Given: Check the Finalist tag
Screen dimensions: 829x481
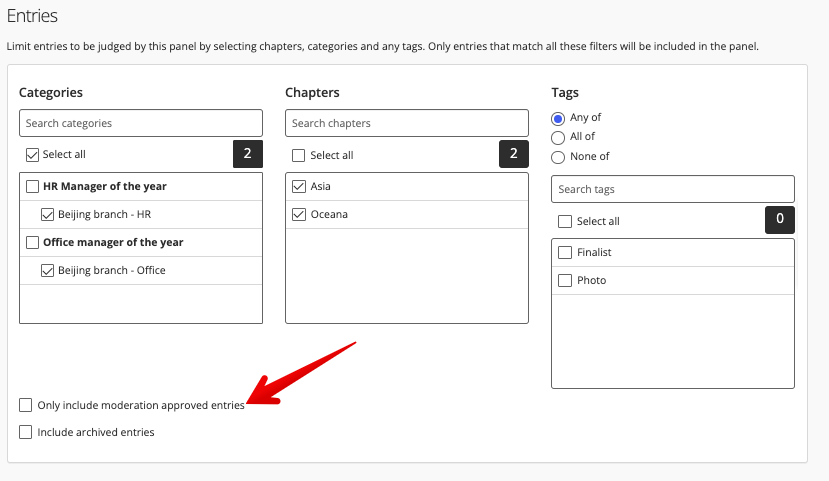Looking at the screenshot, I should click(565, 253).
